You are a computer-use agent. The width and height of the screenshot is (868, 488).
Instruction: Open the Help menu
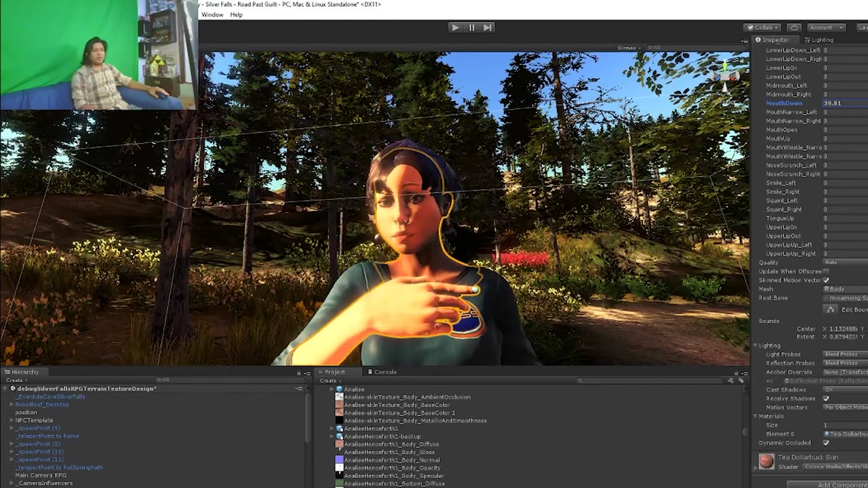click(x=236, y=15)
